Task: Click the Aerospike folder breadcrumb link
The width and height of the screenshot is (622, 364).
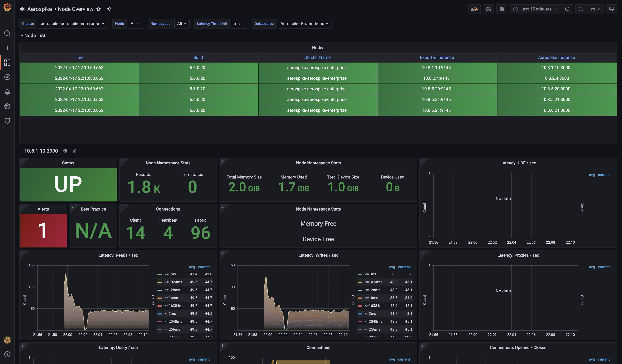Action: click(x=39, y=9)
